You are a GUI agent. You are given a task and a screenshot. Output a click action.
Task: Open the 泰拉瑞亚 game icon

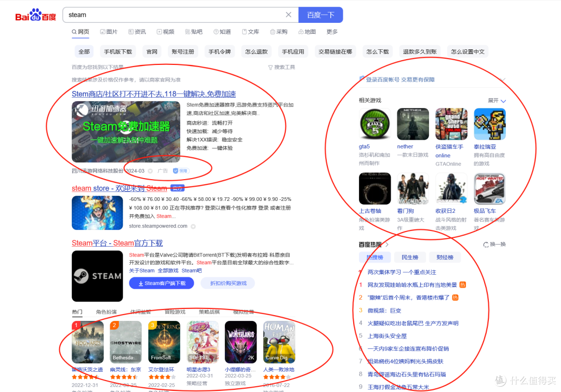tap(489, 124)
